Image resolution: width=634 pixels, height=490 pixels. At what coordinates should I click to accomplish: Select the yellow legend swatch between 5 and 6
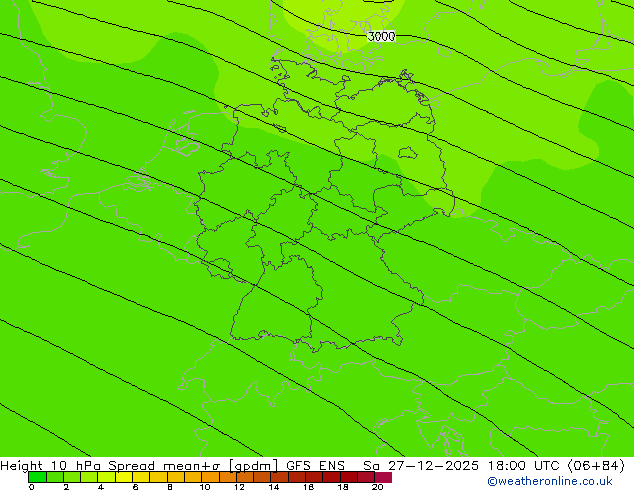coord(124,477)
